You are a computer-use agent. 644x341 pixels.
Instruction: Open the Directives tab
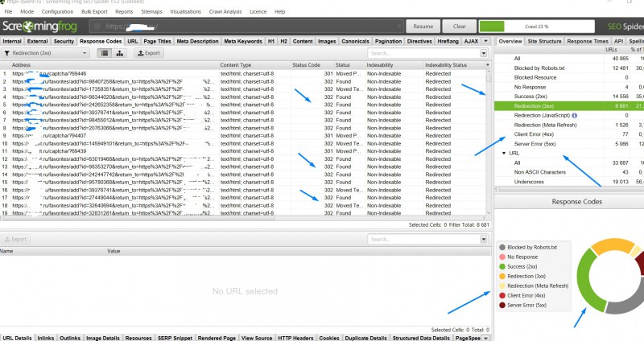coord(419,41)
